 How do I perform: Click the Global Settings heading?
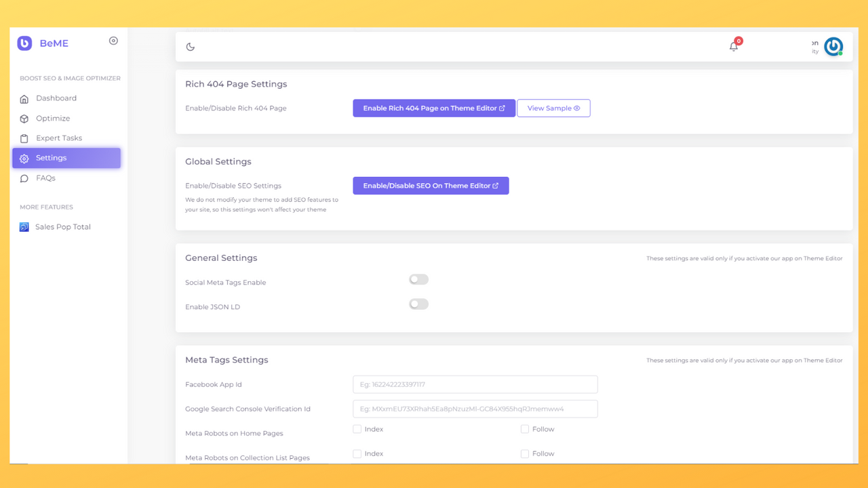[x=218, y=161]
